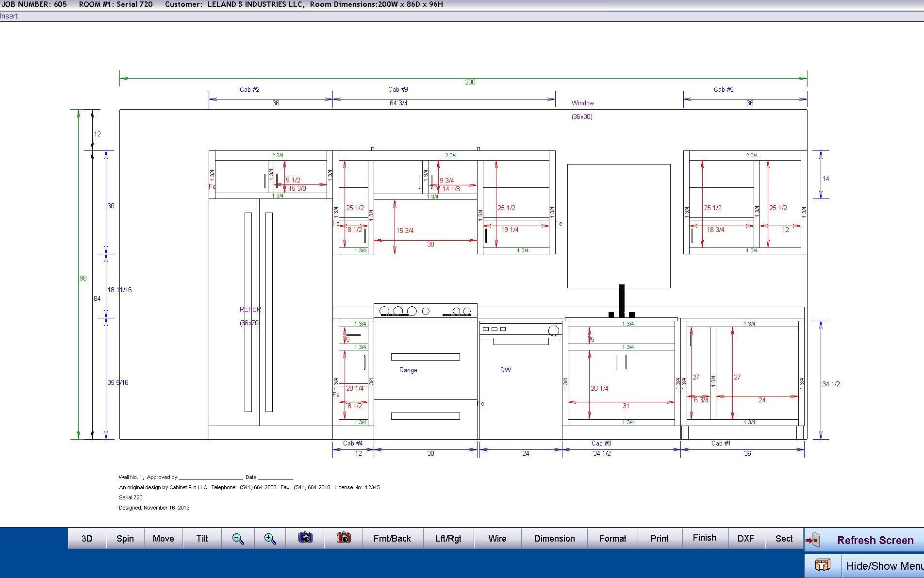
Task: Click the 14 dimension on the right side
Action: pos(825,179)
